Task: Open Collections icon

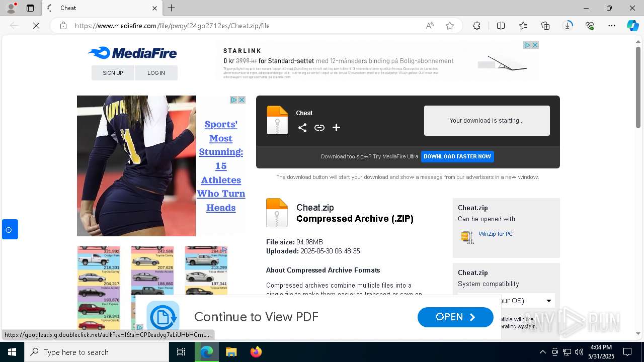Action: [x=545, y=26]
